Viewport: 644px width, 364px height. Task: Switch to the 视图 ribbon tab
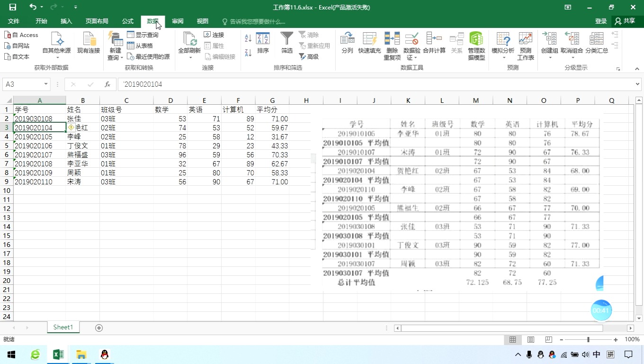[202, 21]
